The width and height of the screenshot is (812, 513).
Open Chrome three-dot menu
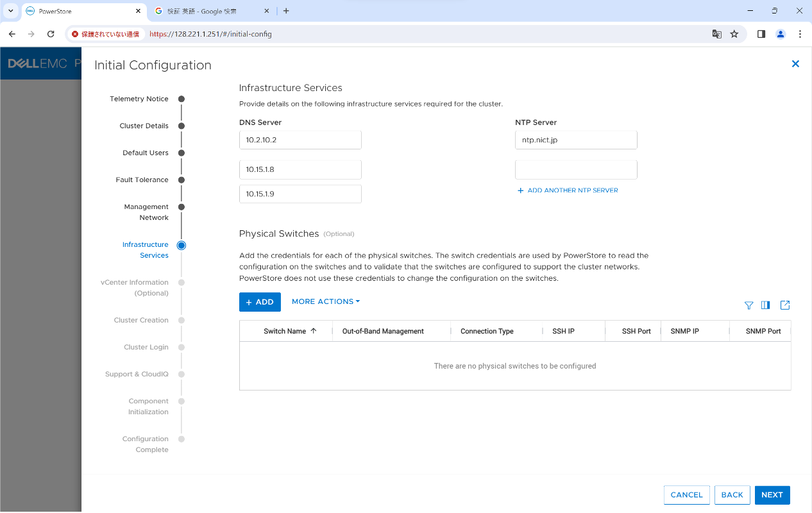click(800, 34)
